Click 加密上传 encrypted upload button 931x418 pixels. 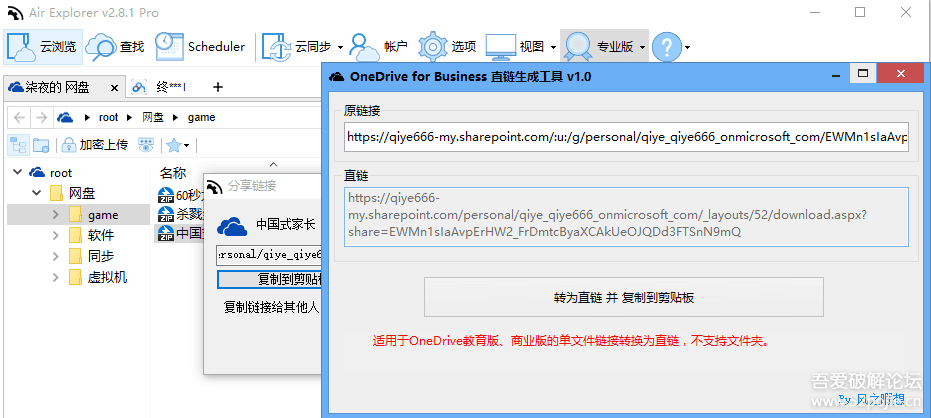(x=95, y=144)
